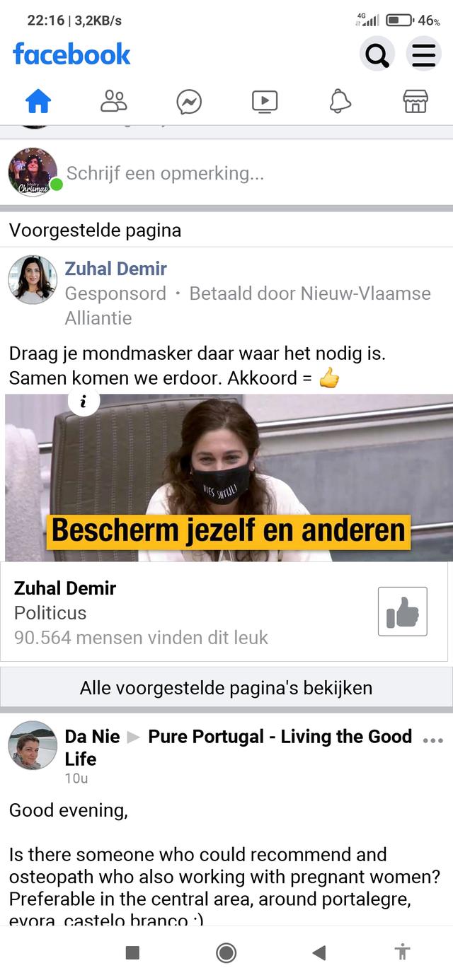This screenshot has width=453, height=980.
Task: Like the Zuhal Demir page with thumbs-up button
Action: pyautogui.click(x=403, y=612)
